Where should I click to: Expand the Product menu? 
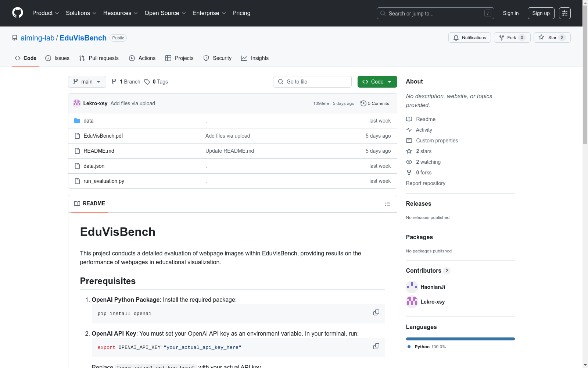pyautogui.click(x=46, y=13)
